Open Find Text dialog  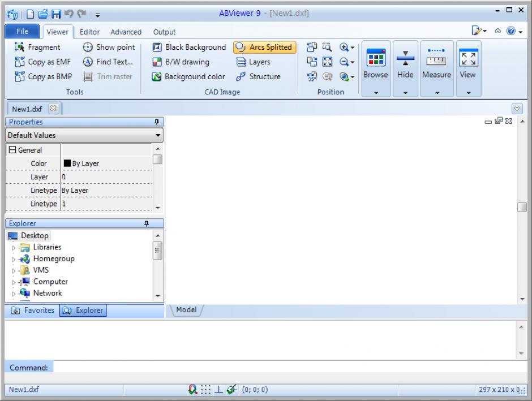click(x=108, y=62)
